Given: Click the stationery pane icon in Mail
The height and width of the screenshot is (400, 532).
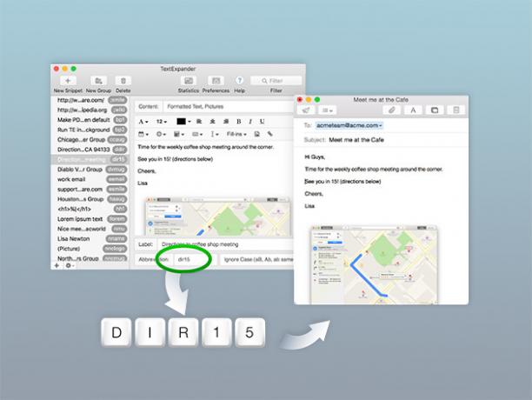Looking at the screenshot, I should click(456, 110).
